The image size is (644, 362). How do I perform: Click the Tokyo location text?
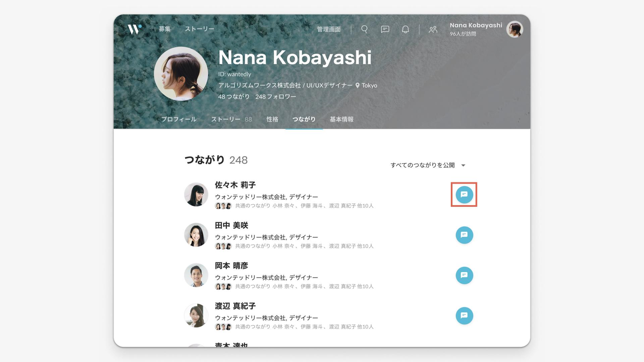coord(369,85)
